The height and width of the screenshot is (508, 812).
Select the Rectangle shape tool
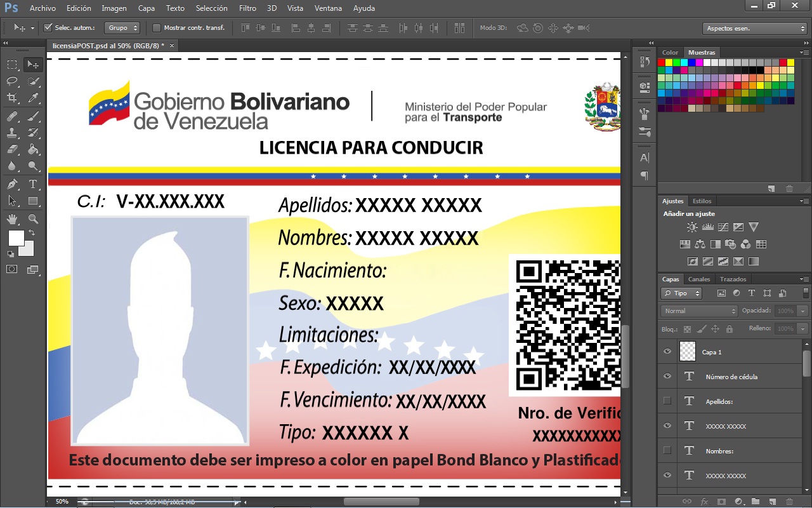[x=33, y=201]
